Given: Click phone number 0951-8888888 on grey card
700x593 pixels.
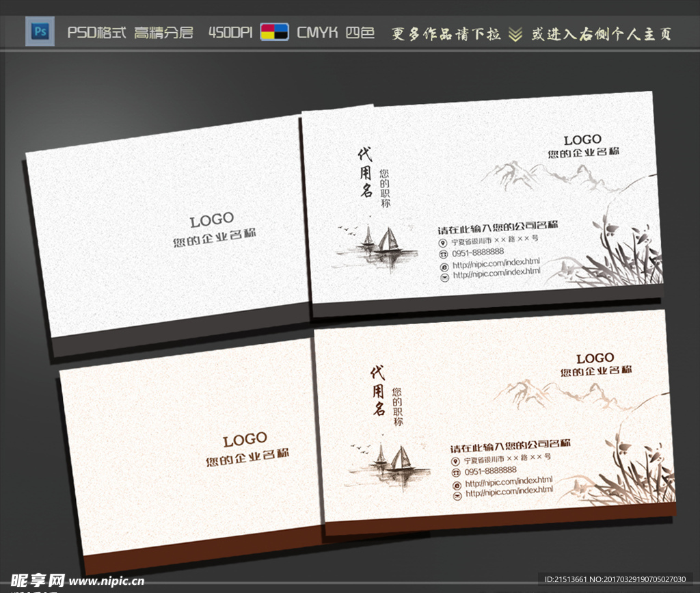Looking at the screenshot, I should pyautogui.click(x=478, y=252).
